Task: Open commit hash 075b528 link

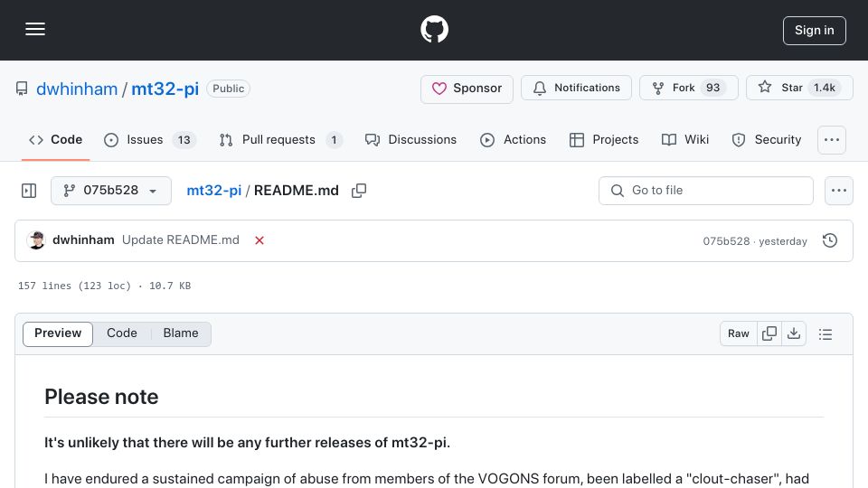Action: 726,241
